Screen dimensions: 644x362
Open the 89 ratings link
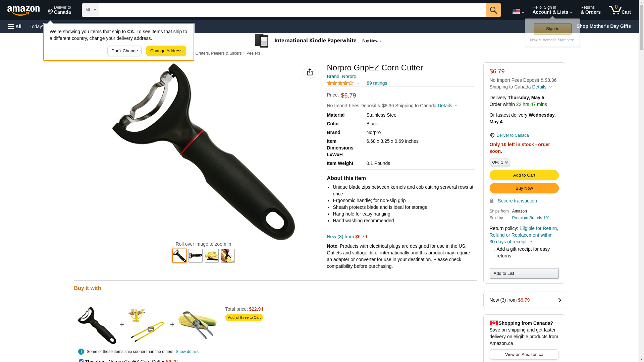pyautogui.click(x=377, y=83)
